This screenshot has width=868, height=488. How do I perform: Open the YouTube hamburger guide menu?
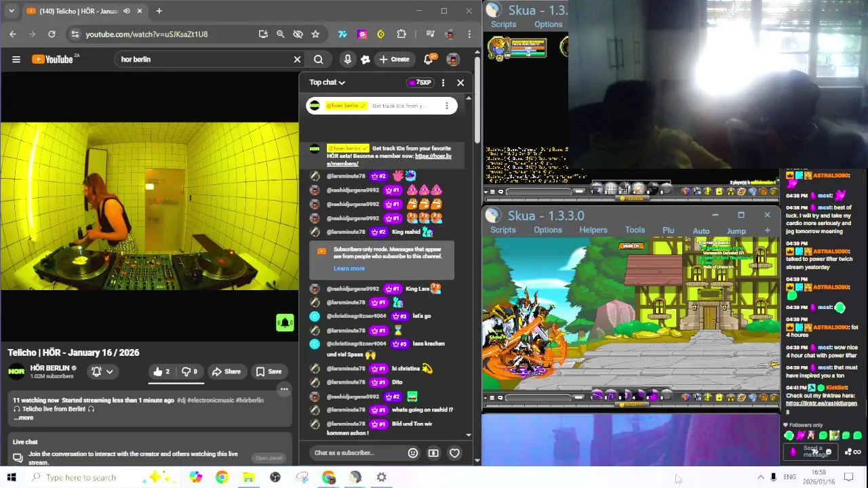16,59
